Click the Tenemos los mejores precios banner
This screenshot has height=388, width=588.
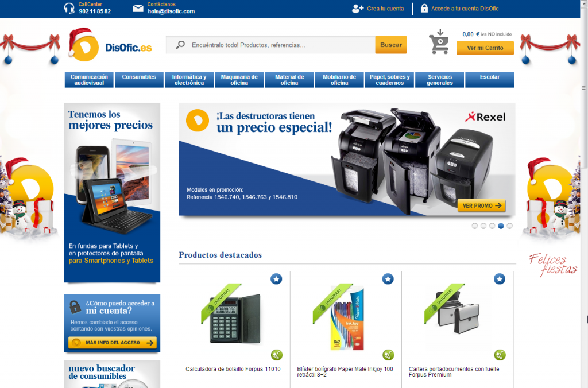[112, 193]
